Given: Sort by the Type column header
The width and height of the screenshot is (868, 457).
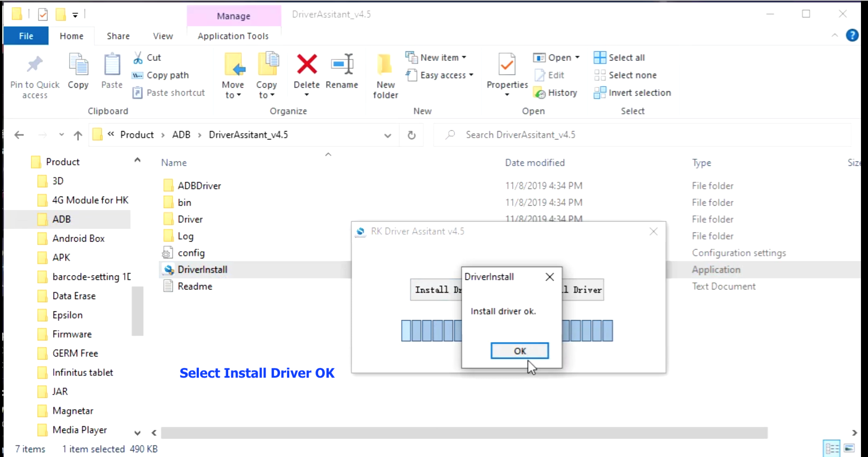Looking at the screenshot, I should (701, 163).
